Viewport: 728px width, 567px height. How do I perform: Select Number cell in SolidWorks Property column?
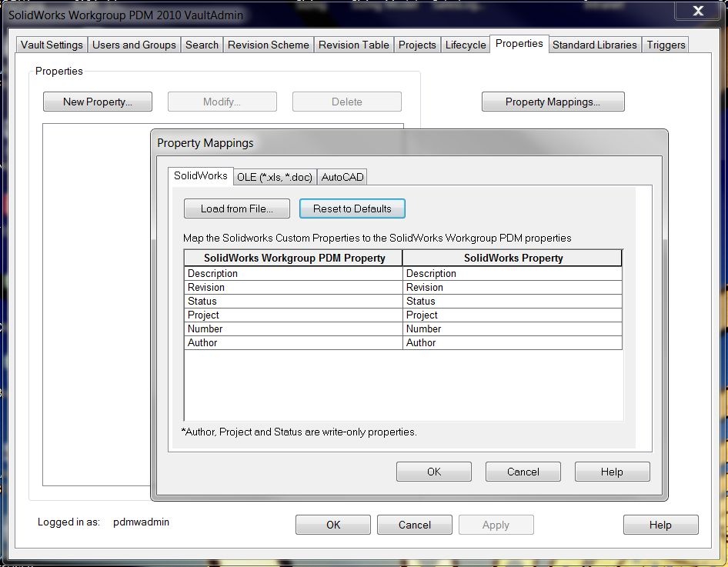(x=513, y=329)
